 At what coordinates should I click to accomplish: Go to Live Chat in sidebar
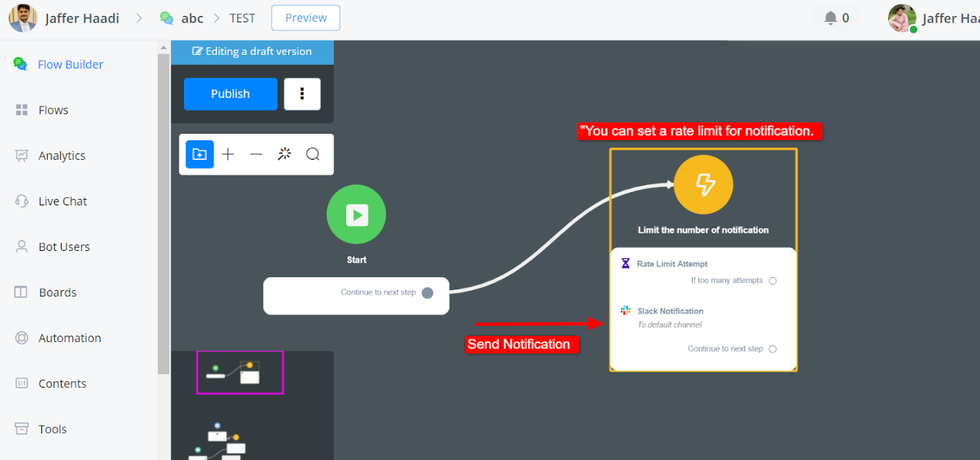(x=62, y=201)
